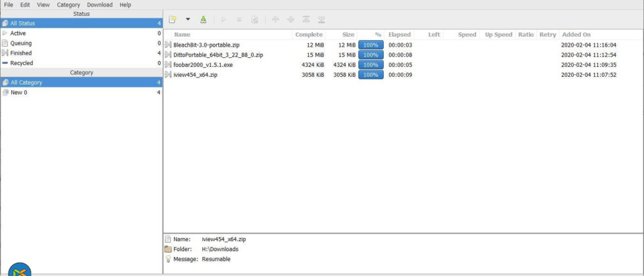
Task: Open the Category menu
Action: click(x=68, y=5)
